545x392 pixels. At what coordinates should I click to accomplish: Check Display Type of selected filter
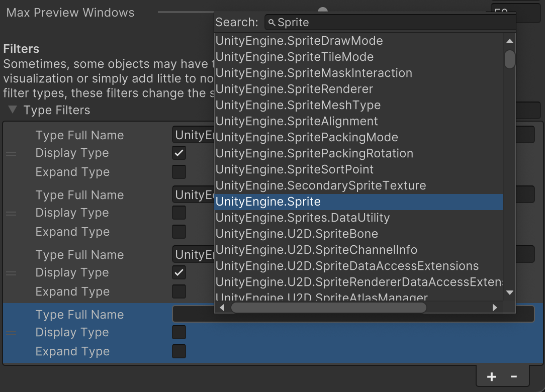179,332
